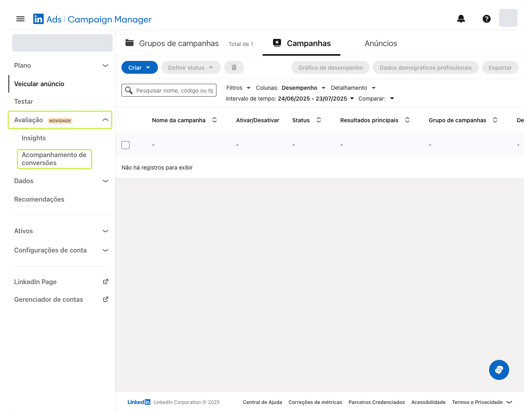Open the hamburger navigation menu
Viewport: 532px width, 420px height.
[x=20, y=19]
